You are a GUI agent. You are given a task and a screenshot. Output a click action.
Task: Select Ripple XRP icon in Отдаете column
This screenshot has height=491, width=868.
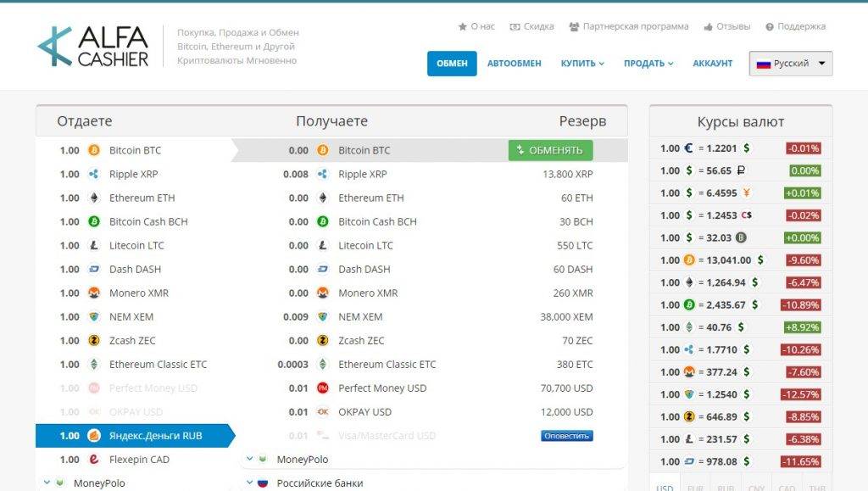[94, 174]
